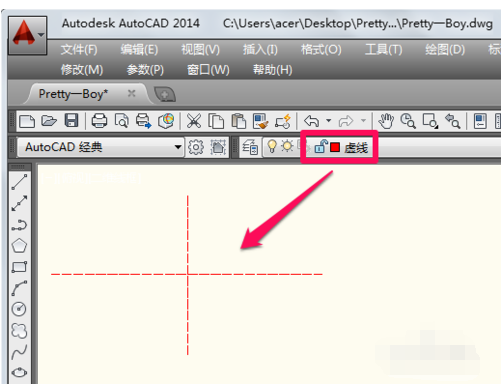Select the Rectangle draw tool

[19, 267]
